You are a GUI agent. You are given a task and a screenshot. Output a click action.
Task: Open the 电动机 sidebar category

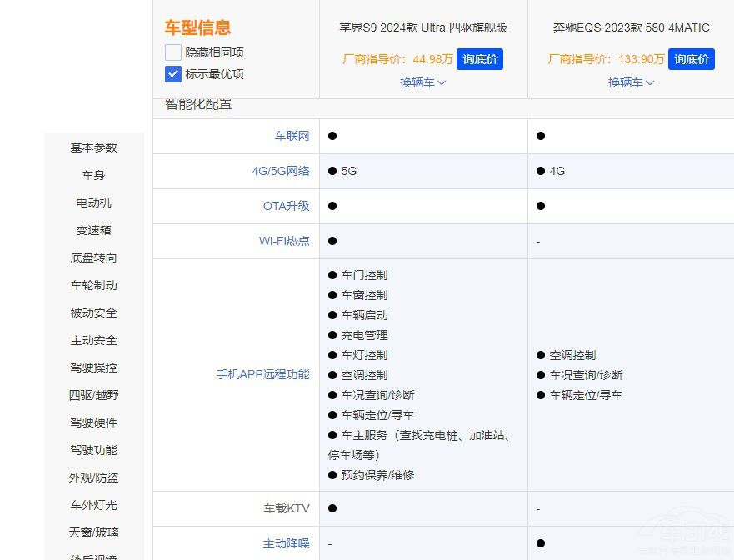point(93,202)
